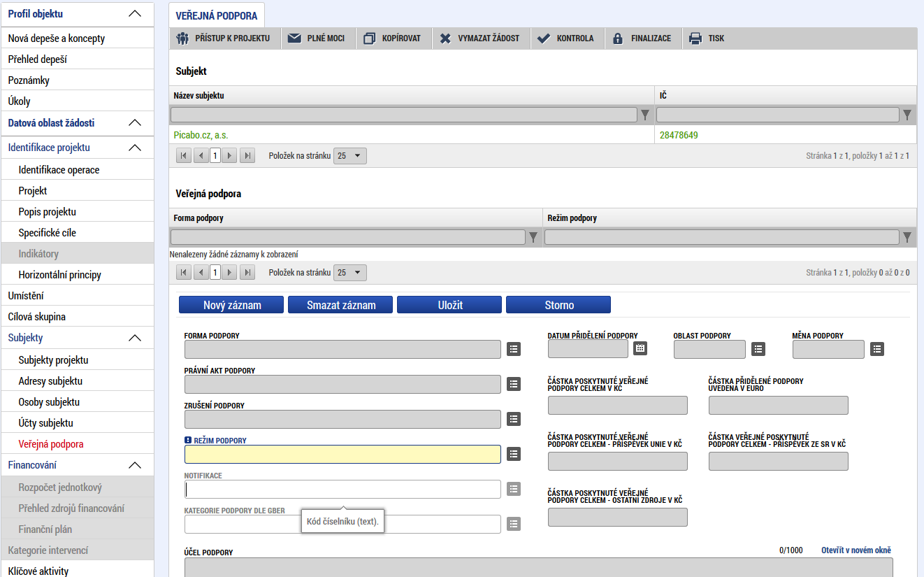Click IČ value 28478649
Image resolution: width=924 pixels, height=577 pixels.
coord(679,135)
